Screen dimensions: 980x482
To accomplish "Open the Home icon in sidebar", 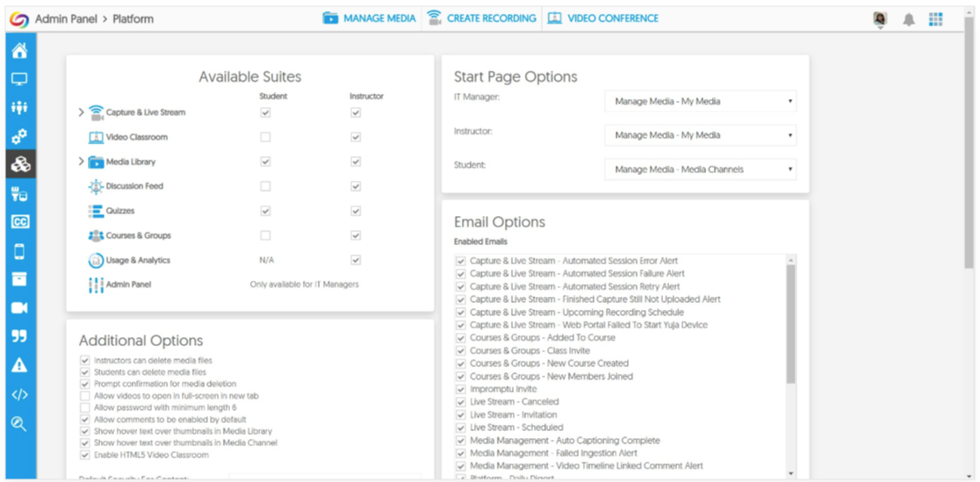I will coord(19,51).
